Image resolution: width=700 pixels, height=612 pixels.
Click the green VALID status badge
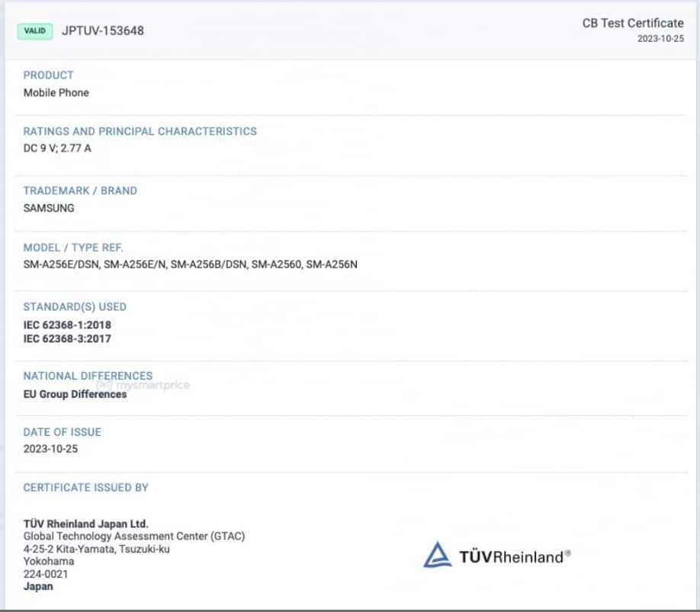35,31
